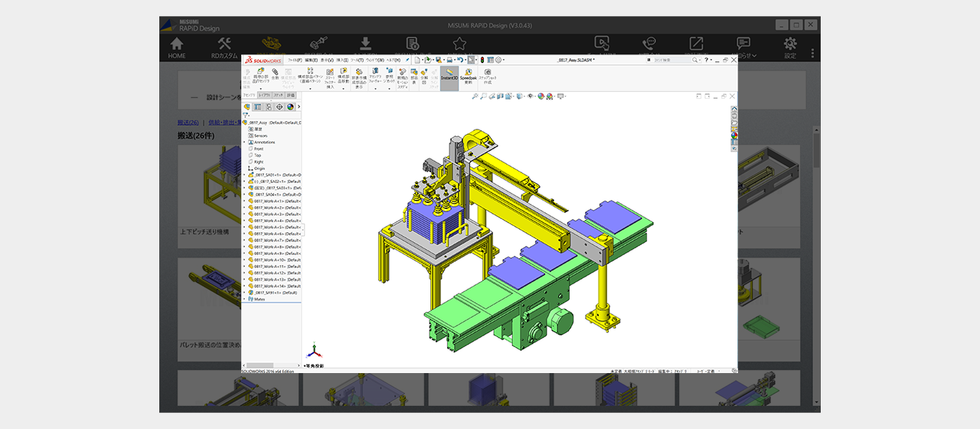
Task: Toggle the Instant3D button
Action: pyautogui.click(x=449, y=72)
